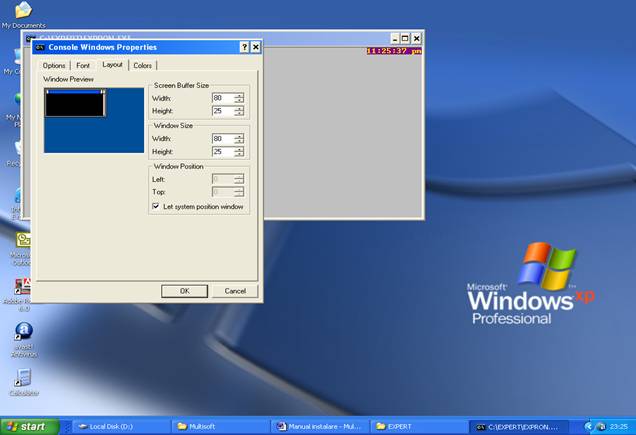Screen dimensions: 636x435
Task: Toggle Let system position window checkbox
Action: point(155,206)
